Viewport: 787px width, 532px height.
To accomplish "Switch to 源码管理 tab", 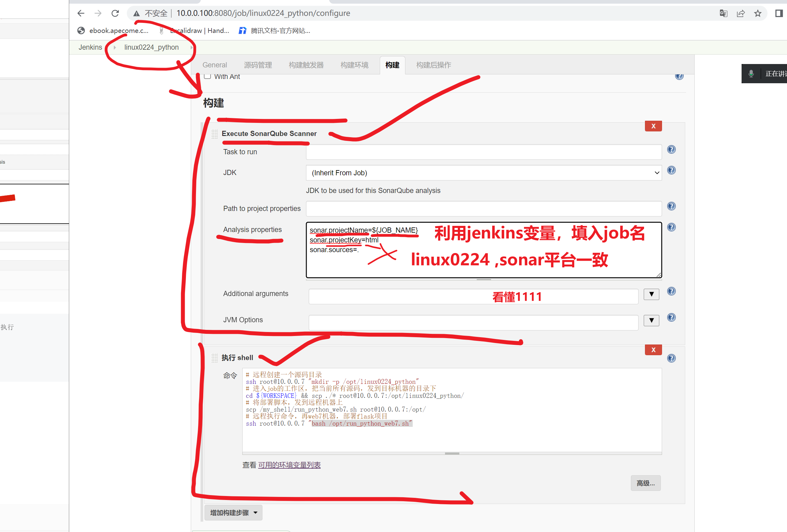I will coord(258,65).
